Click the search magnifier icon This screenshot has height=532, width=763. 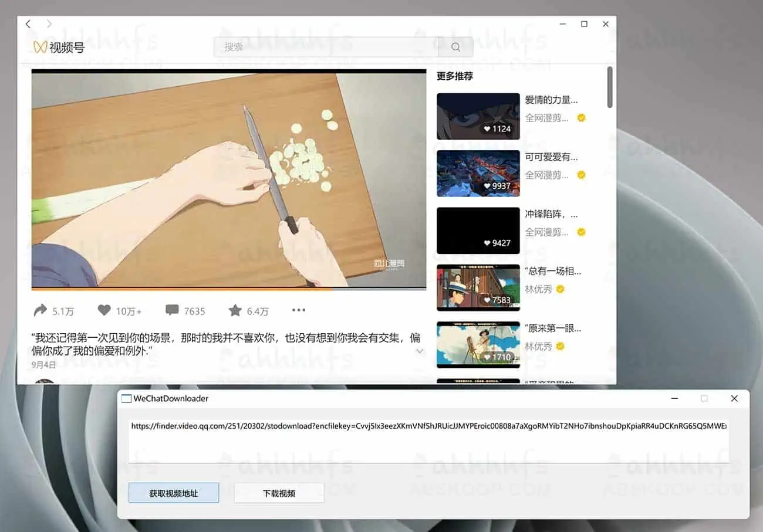(455, 48)
